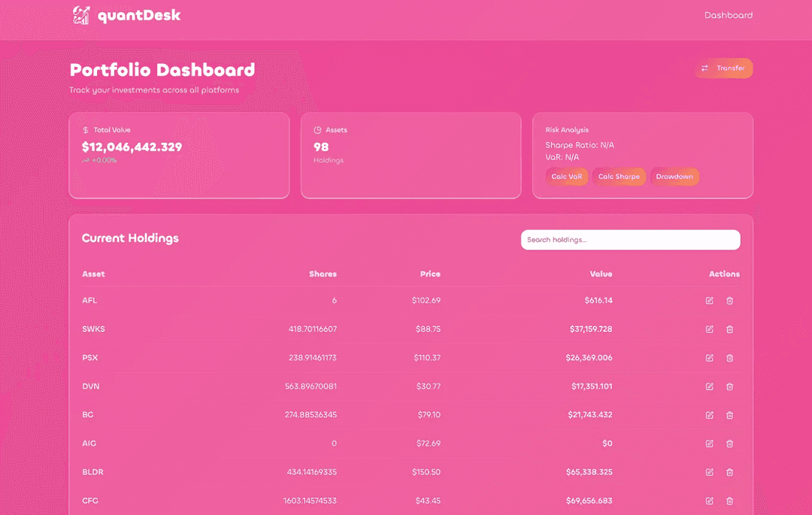The height and width of the screenshot is (515, 812).
Task: Click the edit icon for AFL holding
Action: 708,300
